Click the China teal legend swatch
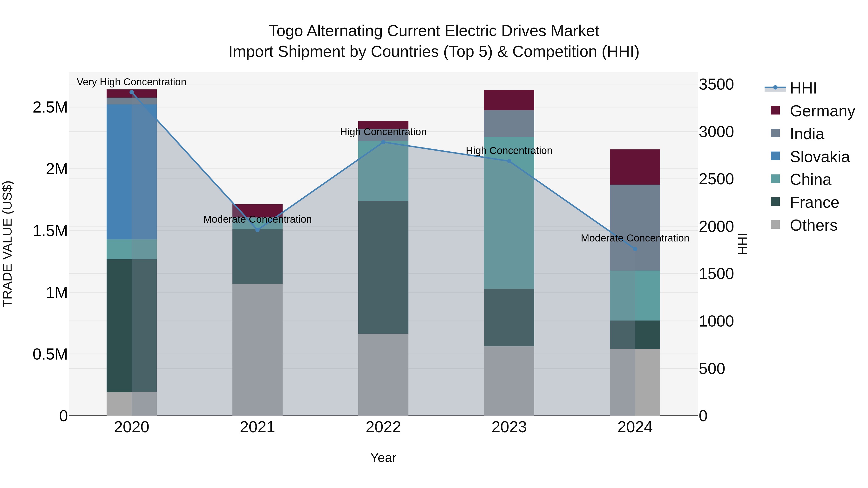This screenshot has height=488, width=868. coord(775,179)
